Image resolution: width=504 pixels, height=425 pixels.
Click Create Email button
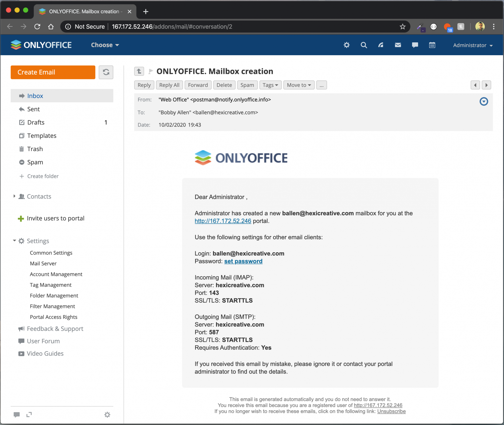[x=53, y=72]
